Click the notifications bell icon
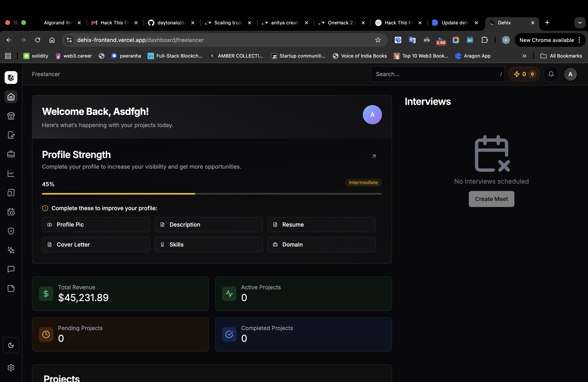Viewport: 588px width, 382px height. (551, 74)
